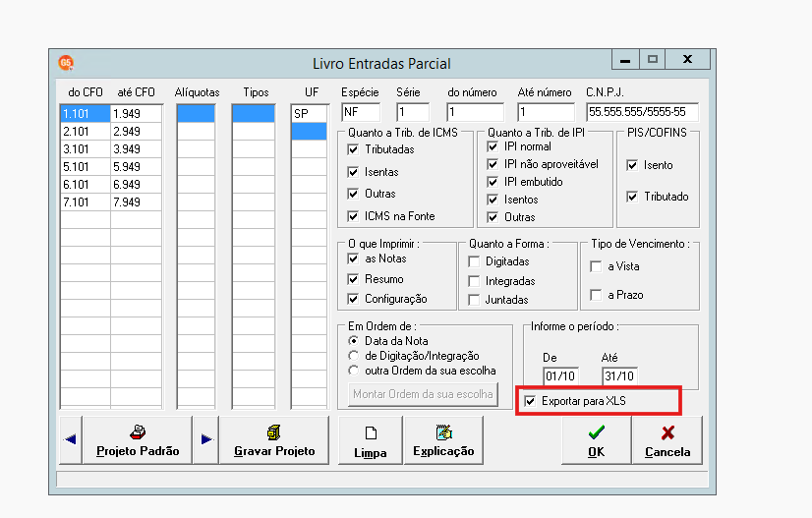Toggle the Isentas ICMS checkbox

[353, 172]
